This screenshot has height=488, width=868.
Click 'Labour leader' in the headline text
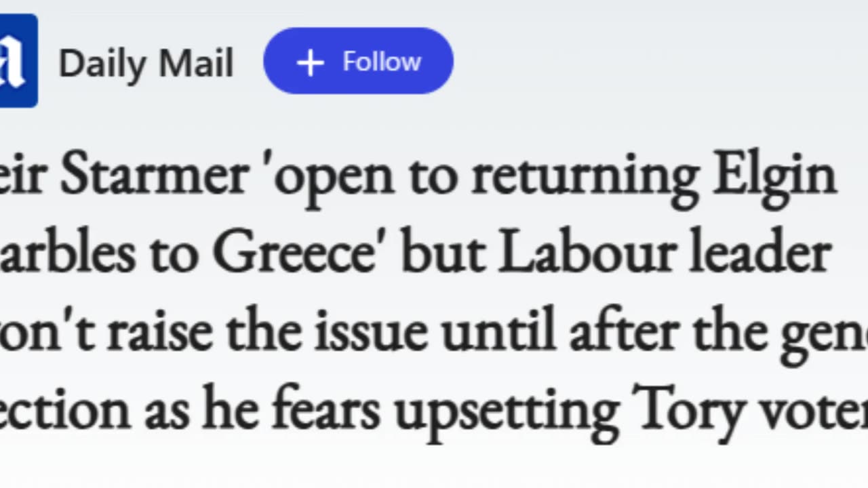665,253
